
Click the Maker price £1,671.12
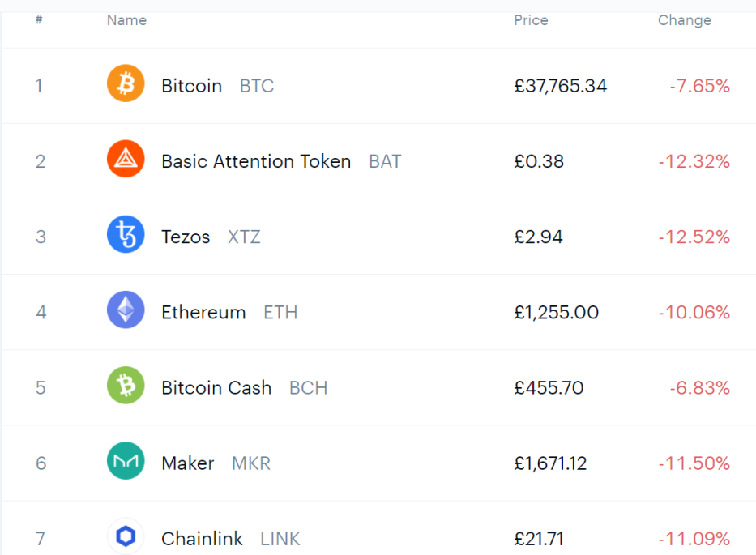point(550,463)
